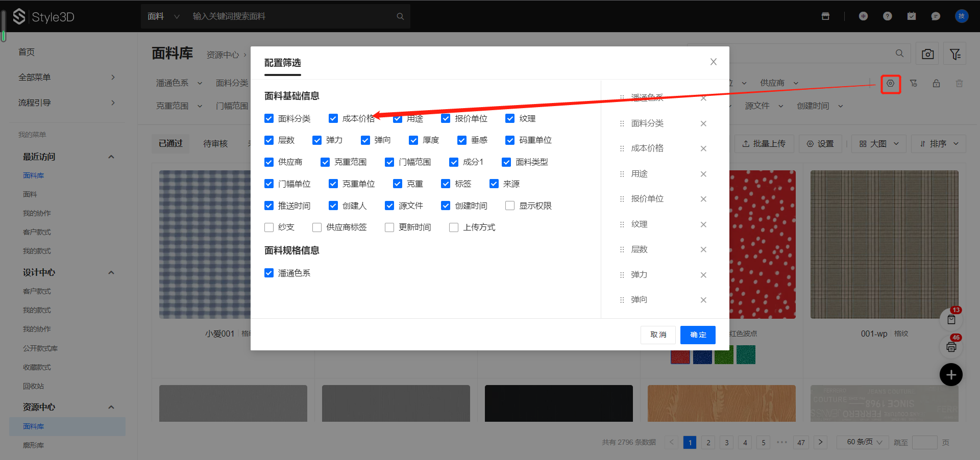
Task: Click the 设置 button
Action: pos(820,144)
